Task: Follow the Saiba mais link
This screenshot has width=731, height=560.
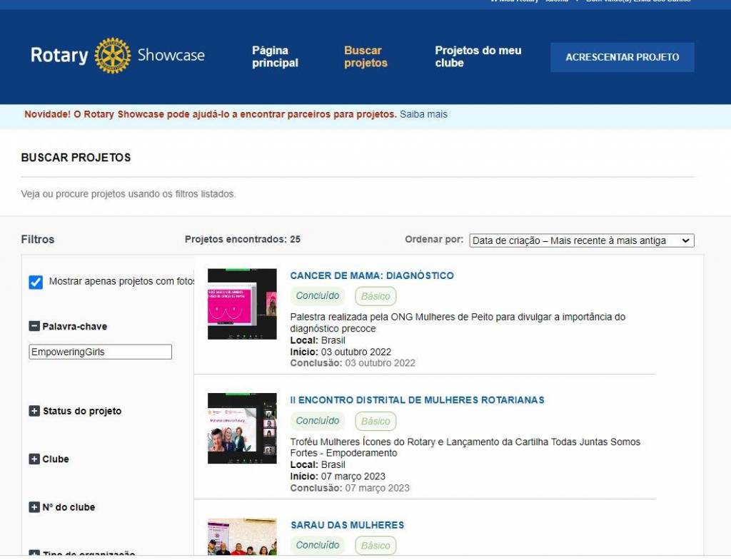Action: 423,114
